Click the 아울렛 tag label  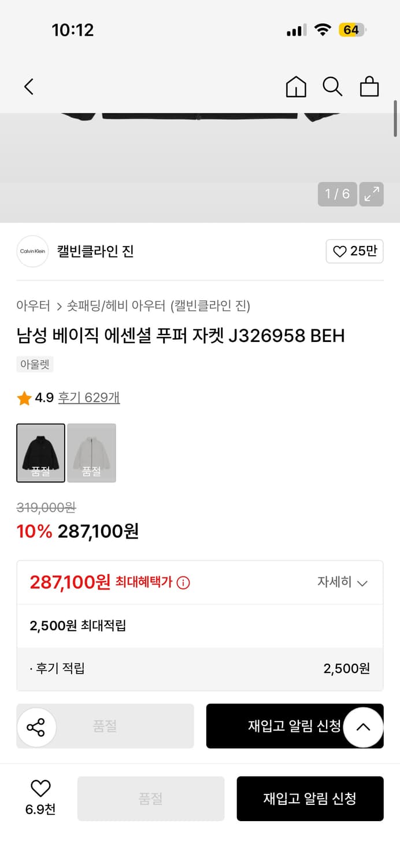(34, 364)
